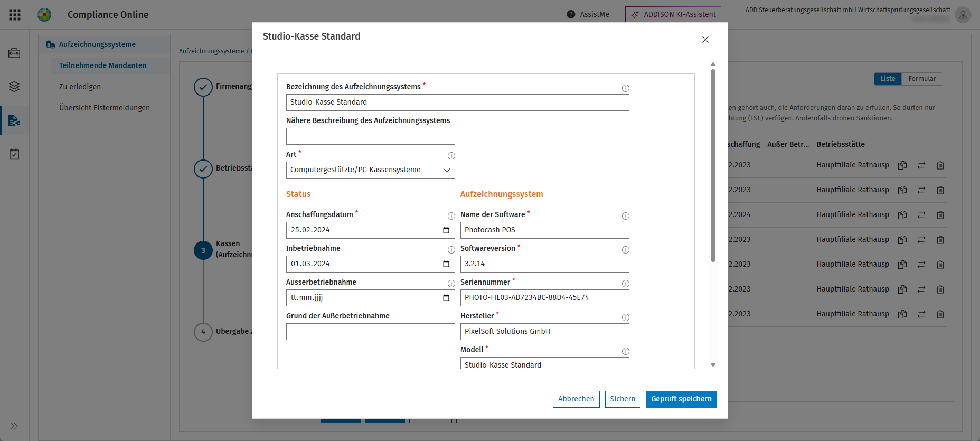The height and width of the screenshot is (441, 980).
Task: Open the briefcase icon in left sidebar
Action: point(14,53)
